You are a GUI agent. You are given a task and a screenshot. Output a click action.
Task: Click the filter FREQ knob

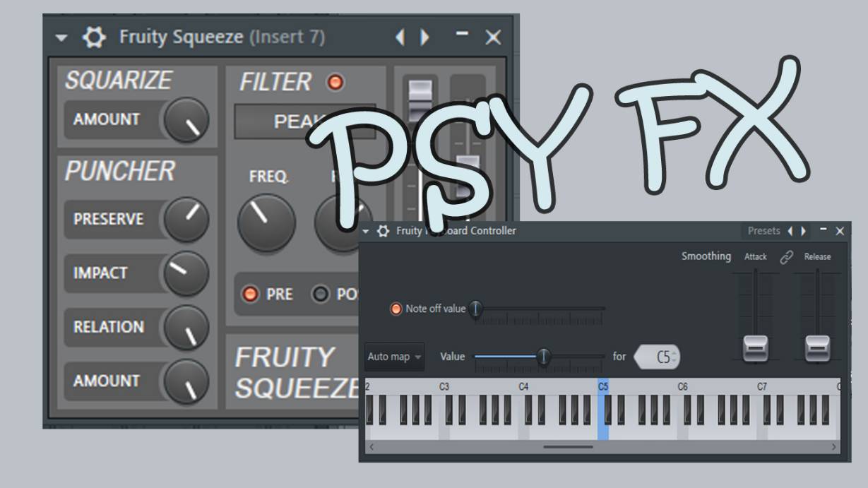click(266, 222)
